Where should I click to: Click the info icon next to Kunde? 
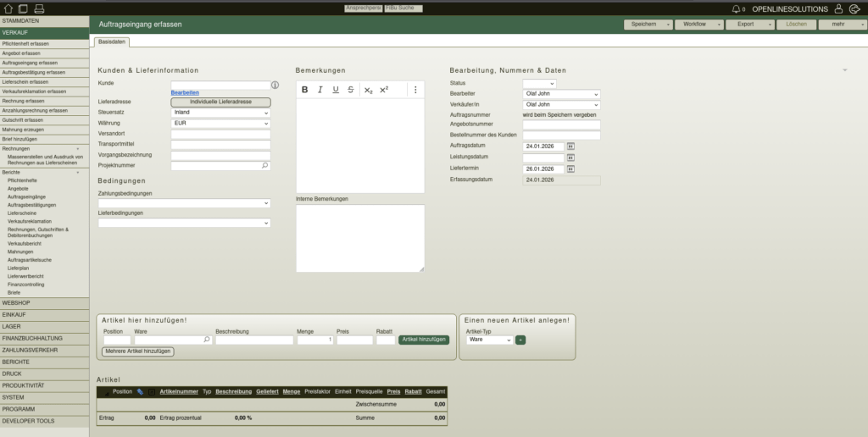275,85
